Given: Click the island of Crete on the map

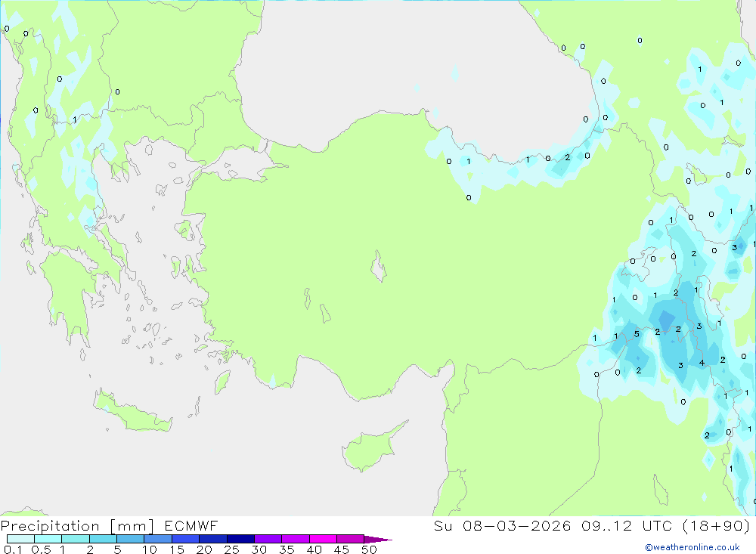Looking at the screenshot, I should [132, 411].
